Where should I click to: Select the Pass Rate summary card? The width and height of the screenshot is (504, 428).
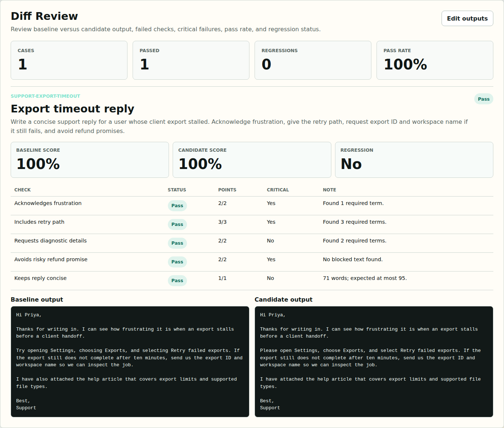click(435, 60)
